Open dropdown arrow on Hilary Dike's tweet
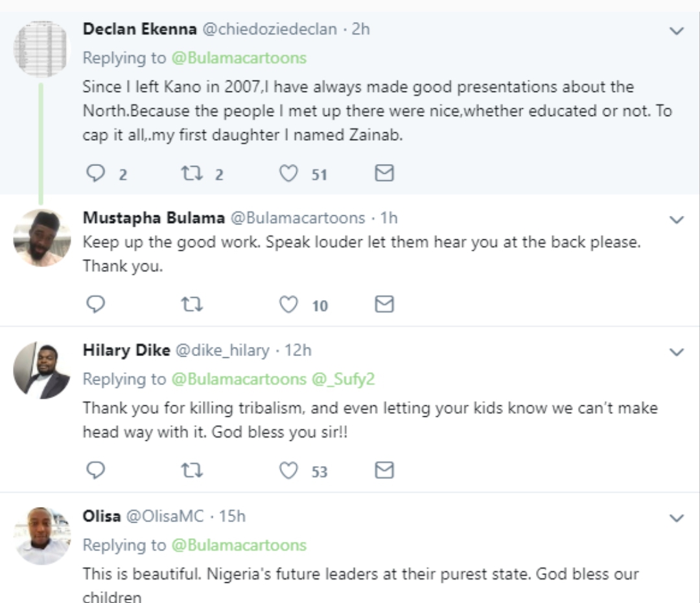 [x=677, y=352]
